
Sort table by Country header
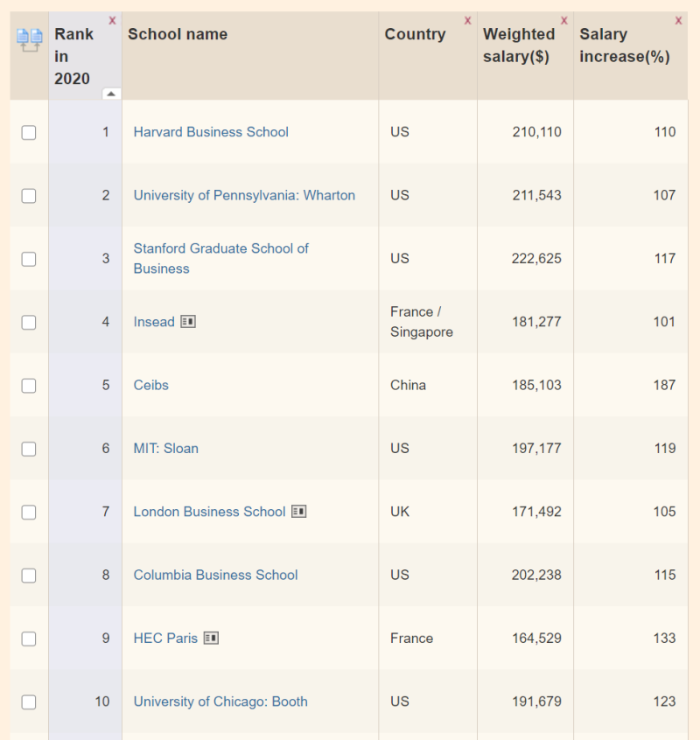[415, 35]
